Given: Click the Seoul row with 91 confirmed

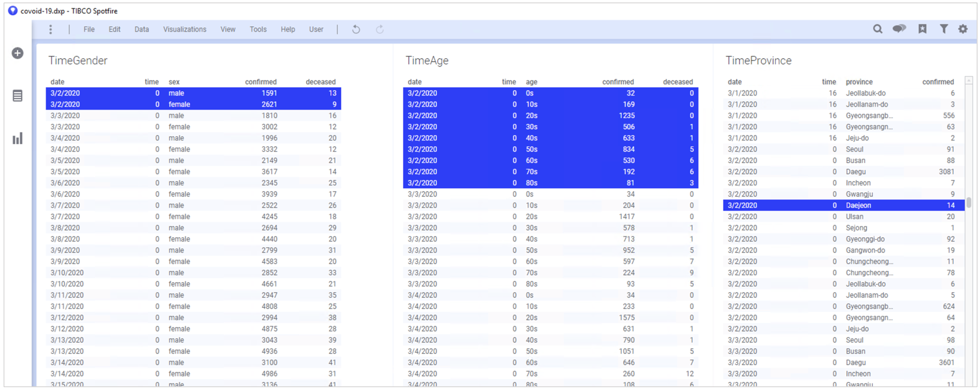Looking at the screenshot, I should [x=844, y=149].
